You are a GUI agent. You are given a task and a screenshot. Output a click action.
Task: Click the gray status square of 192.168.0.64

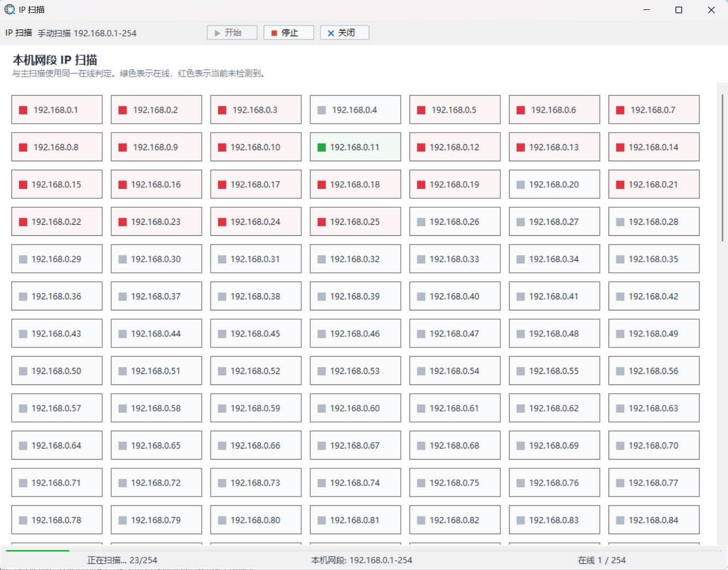click(23, 446)
